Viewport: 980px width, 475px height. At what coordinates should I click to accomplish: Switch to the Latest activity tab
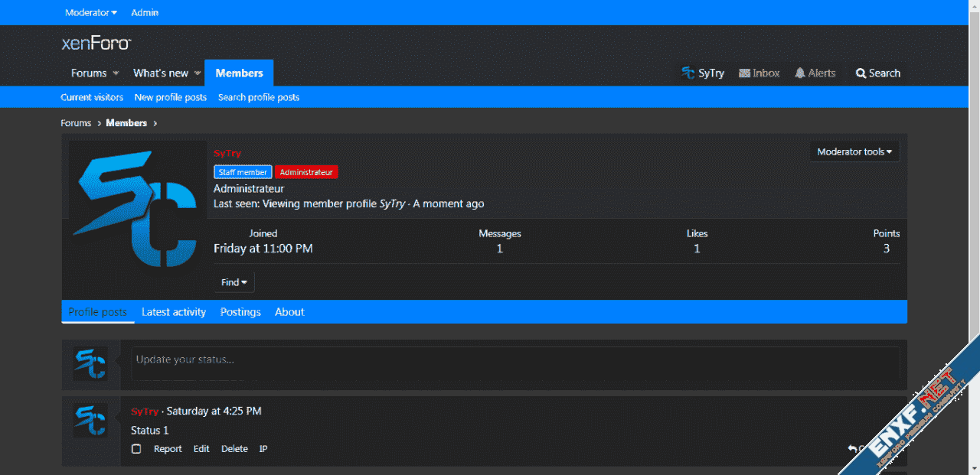[174, 312]
